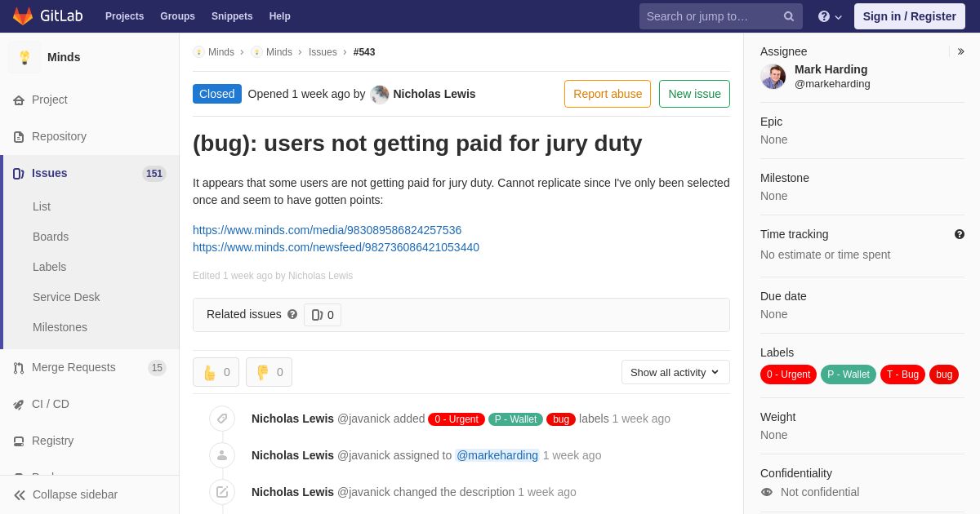
Task: Click the Time tracking help icon
Action: coord(960,234)
